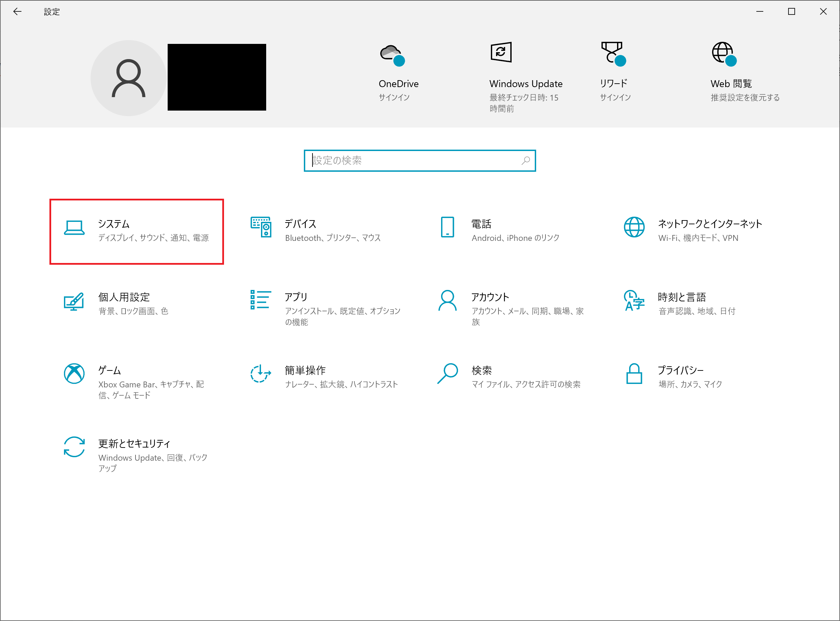840x621 pixels.
Task: Click the デバイス keyboard and speaker icon
Action: [261, 227]
